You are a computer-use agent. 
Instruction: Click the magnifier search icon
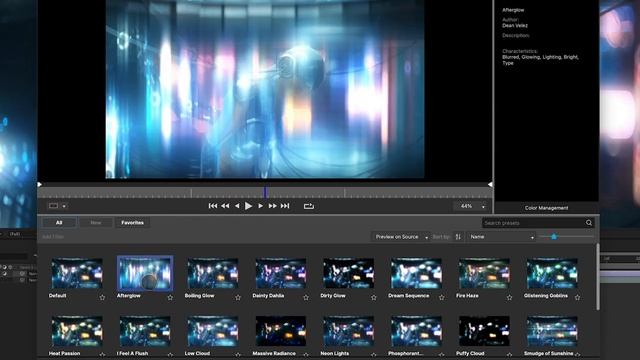coord(589,223)
